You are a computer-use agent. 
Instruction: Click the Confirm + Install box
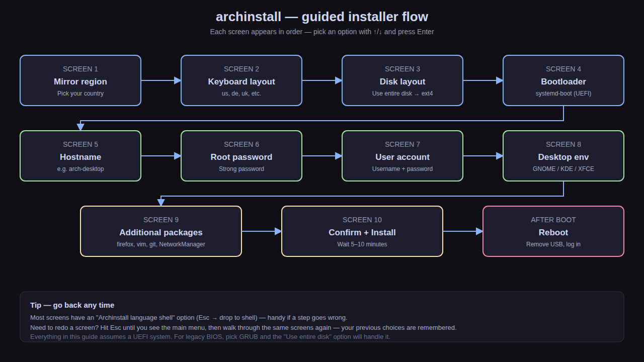[362, 231]
